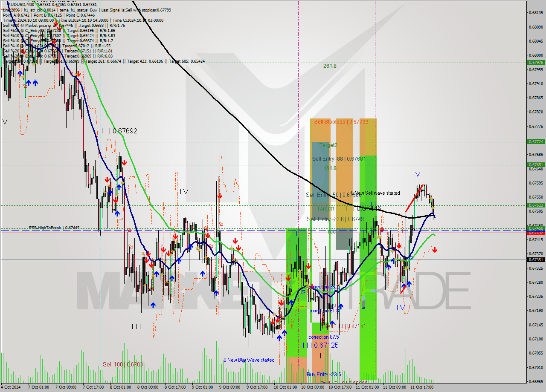Image resolution: width=546 pixels, height=392 pixels.
Task: Click the green 0.67724 price tag on axis
Action: coord(536,141)
